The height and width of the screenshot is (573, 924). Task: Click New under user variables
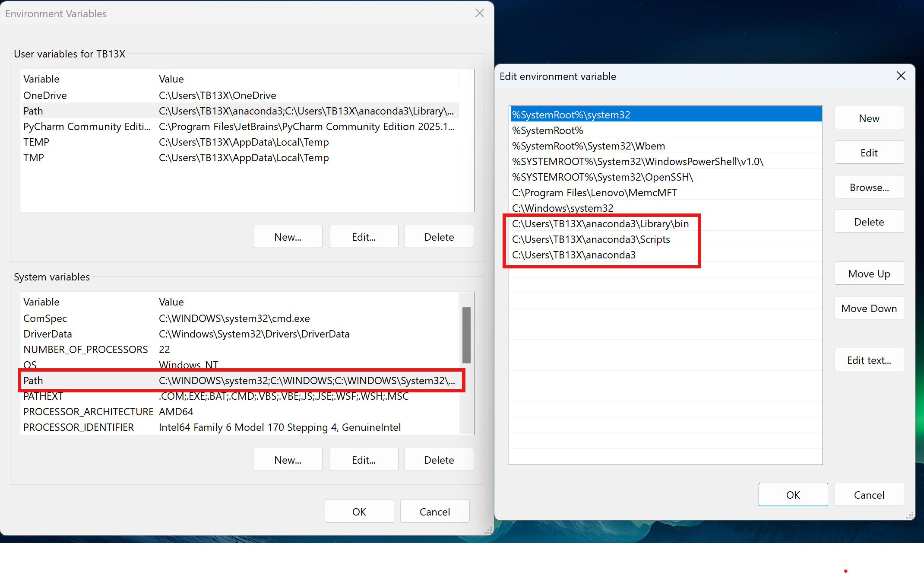coord(287,236)
